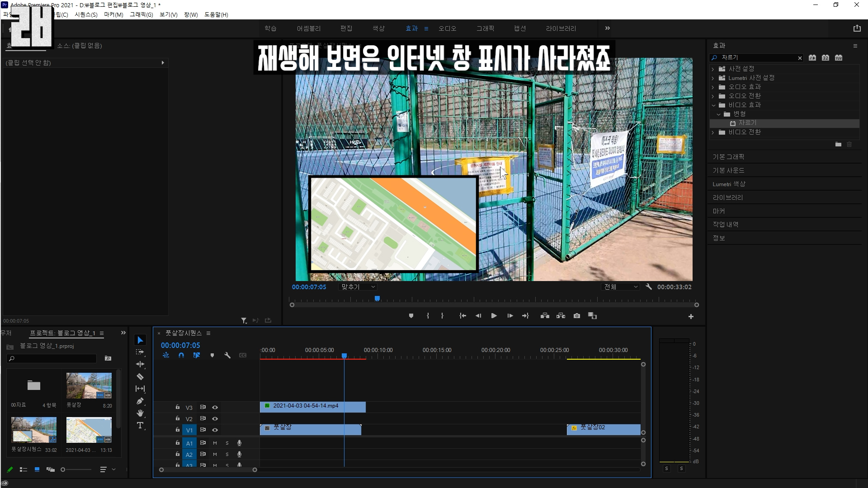This screenshot has height=488, width=868.
Task: Switch to the 색상 workspace tab
Action: coord(378,28)
